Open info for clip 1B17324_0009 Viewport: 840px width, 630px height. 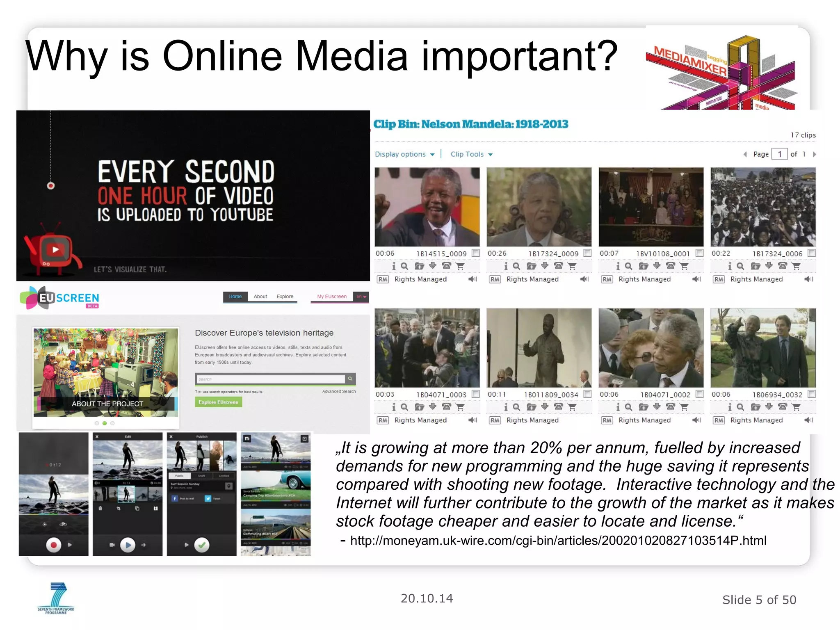coord(506,266)
